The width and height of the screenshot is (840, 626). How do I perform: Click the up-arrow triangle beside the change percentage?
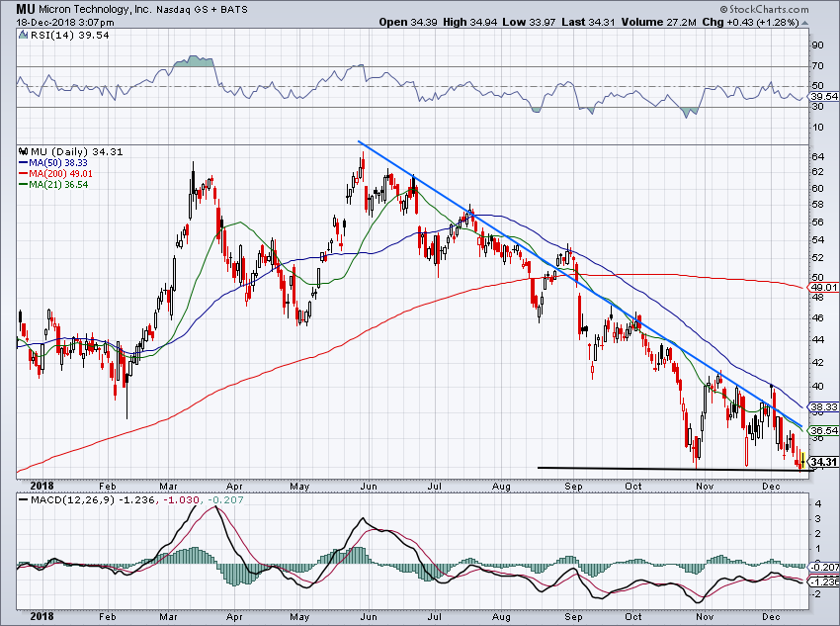(x=804, y=23)
